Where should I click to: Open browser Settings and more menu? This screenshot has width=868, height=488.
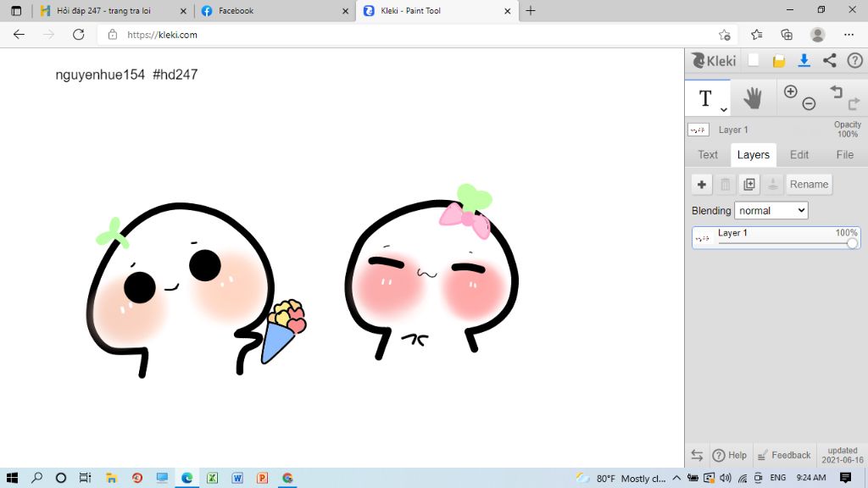coord(849,35)
